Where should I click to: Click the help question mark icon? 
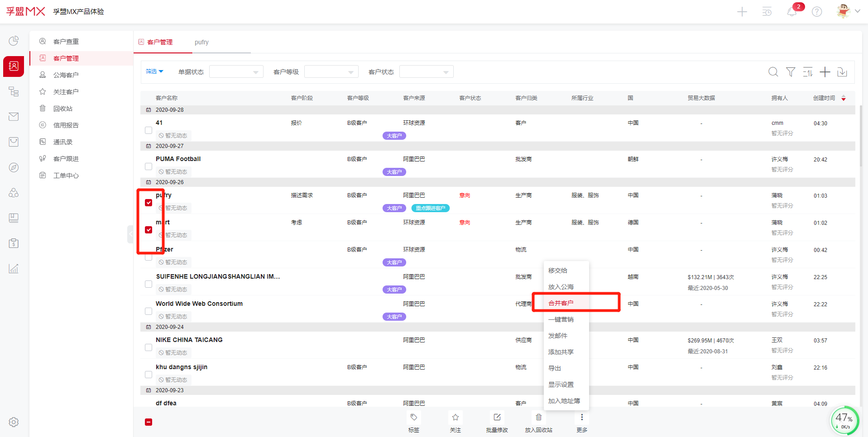(x=817, y=12)
